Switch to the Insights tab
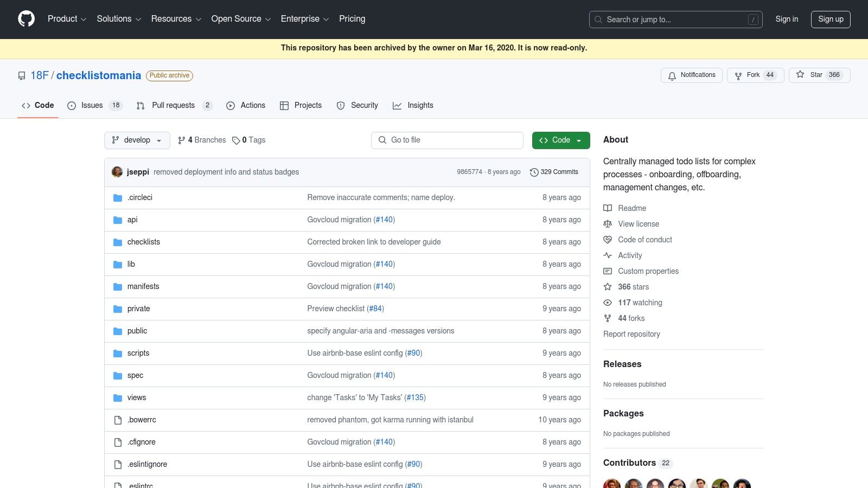Viewport: 868px width, 488px height. click(x=413, y=106)
